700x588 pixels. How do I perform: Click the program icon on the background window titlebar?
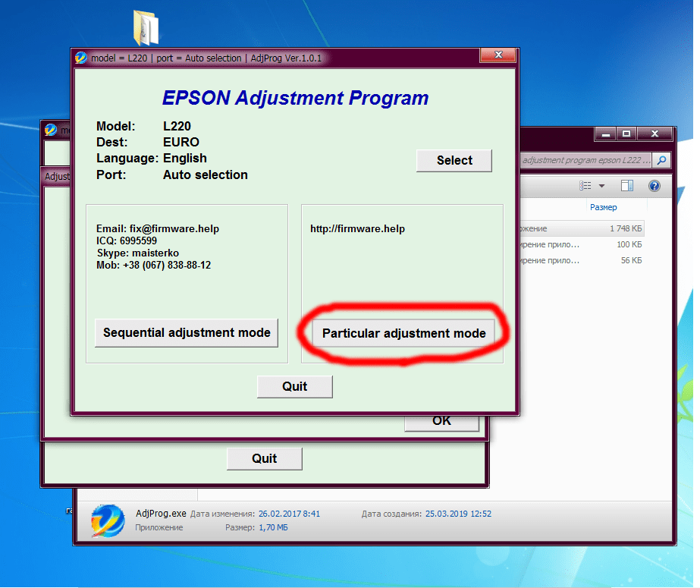[51, 130]
